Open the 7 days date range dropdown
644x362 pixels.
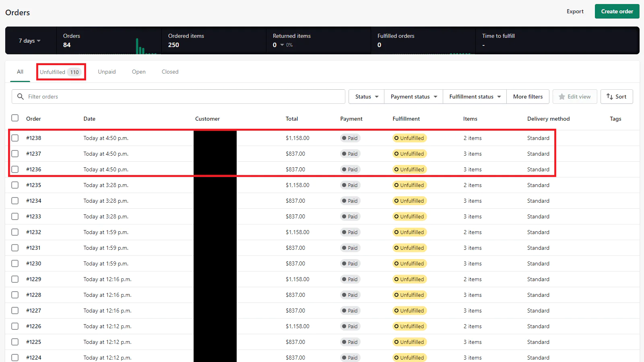[29, 41]
